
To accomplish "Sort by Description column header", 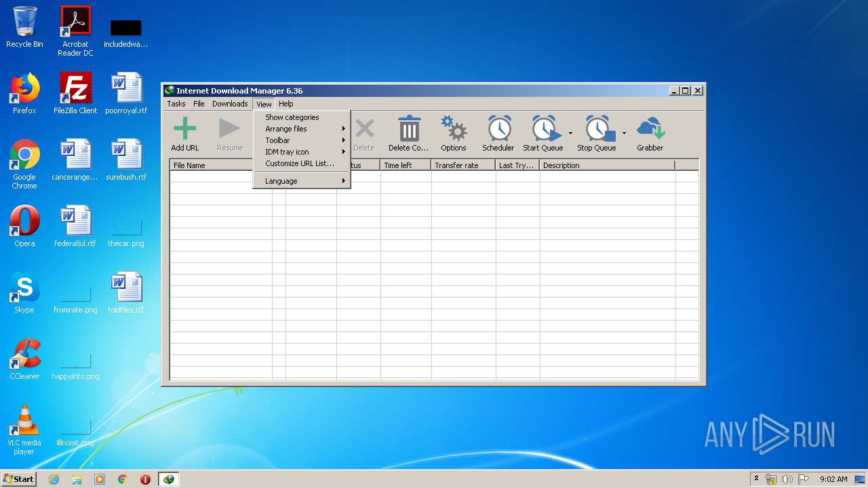I will tap(607, 165).
